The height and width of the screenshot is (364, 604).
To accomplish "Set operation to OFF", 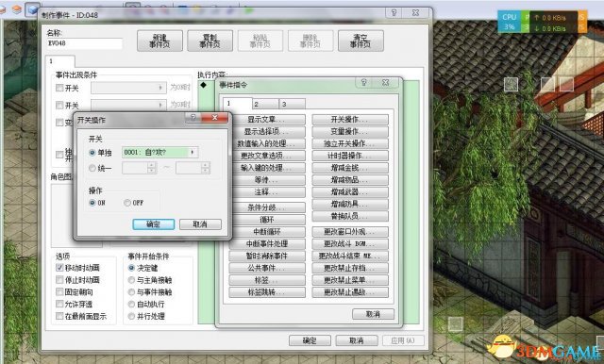I will point(127,203).
